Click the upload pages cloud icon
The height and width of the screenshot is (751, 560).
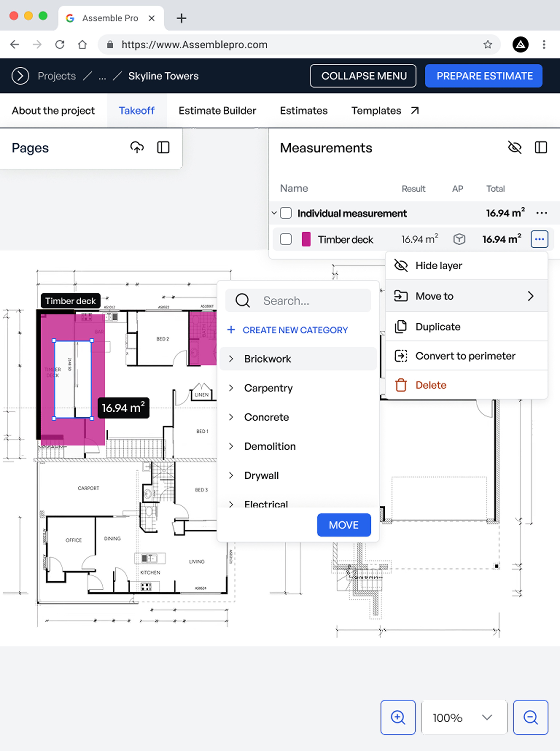[x=137, y=147]
